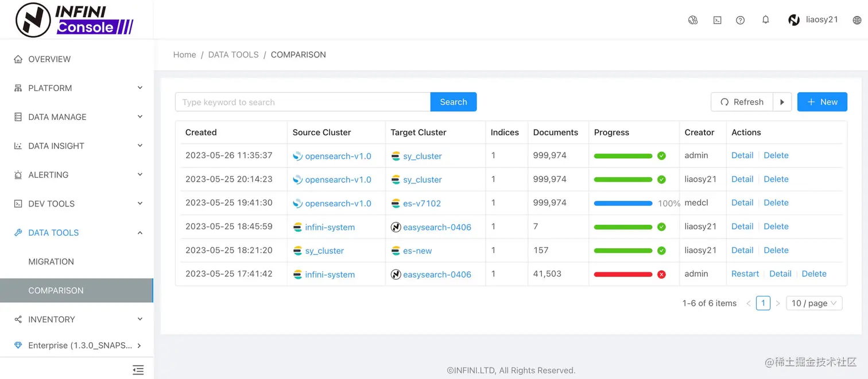Open the language globe icon
Screen dimensions: 868x379
[x=857, y=20]
